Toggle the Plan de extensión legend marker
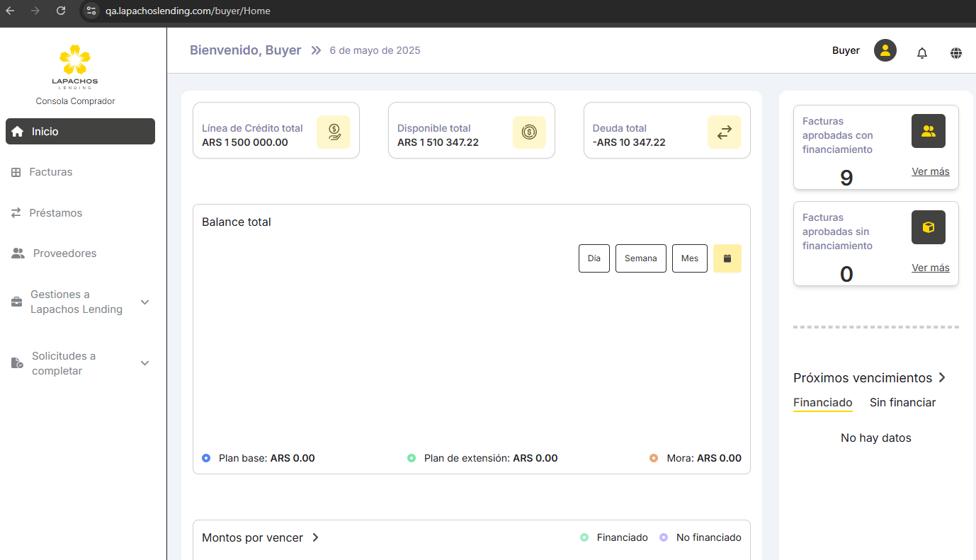The height and width of the screenshot is (560, 976). tap(412, 458)
